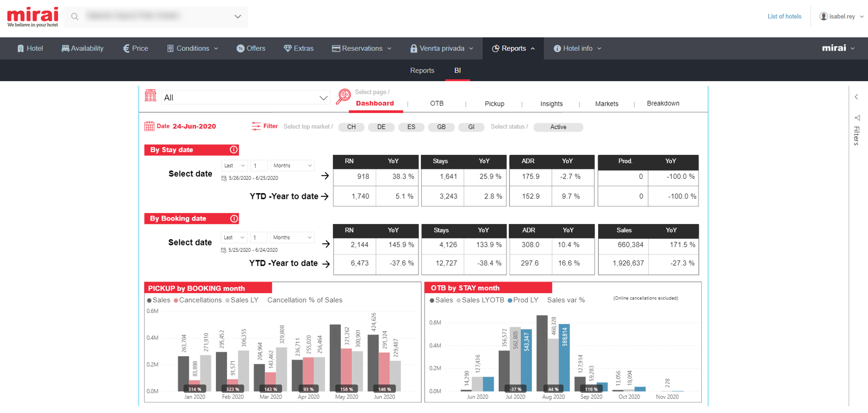868x413 pixels.
Task: Click Sales LY legend dot in Pickup chart
Action: click(227, 301)
